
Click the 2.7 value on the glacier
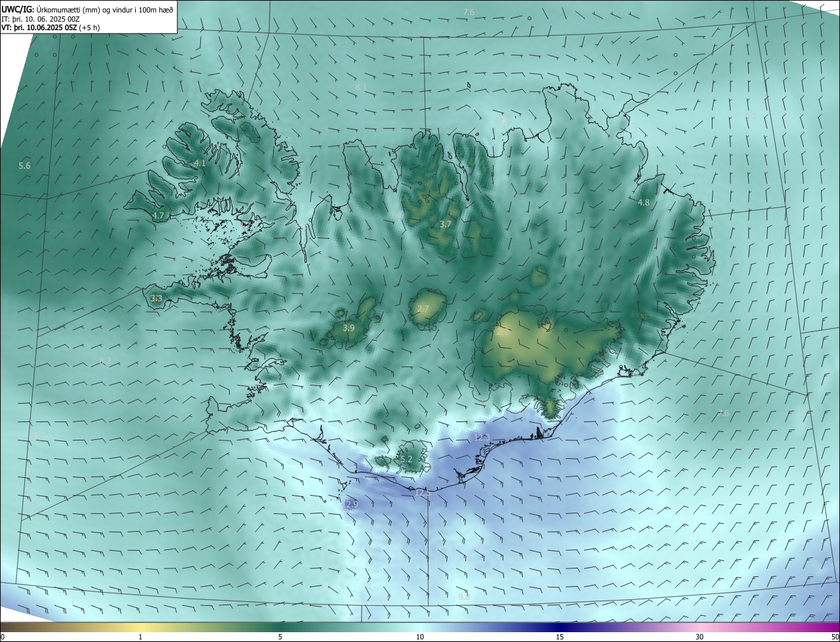[423, 309]
